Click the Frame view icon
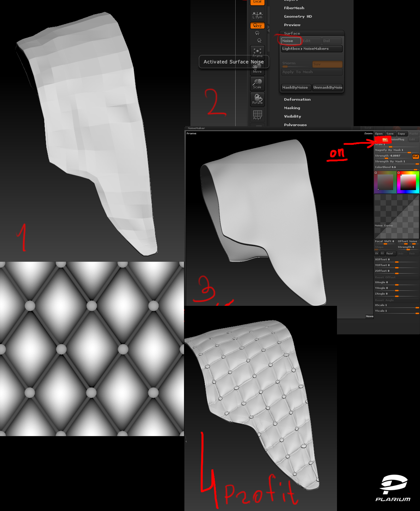420x511 pixels. tap(258, 52)
